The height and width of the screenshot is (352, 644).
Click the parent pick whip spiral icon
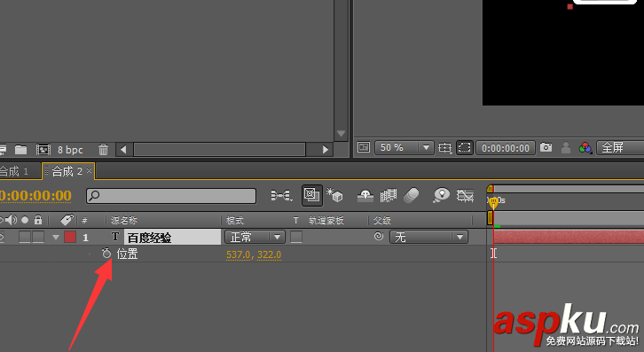point(379,236)
